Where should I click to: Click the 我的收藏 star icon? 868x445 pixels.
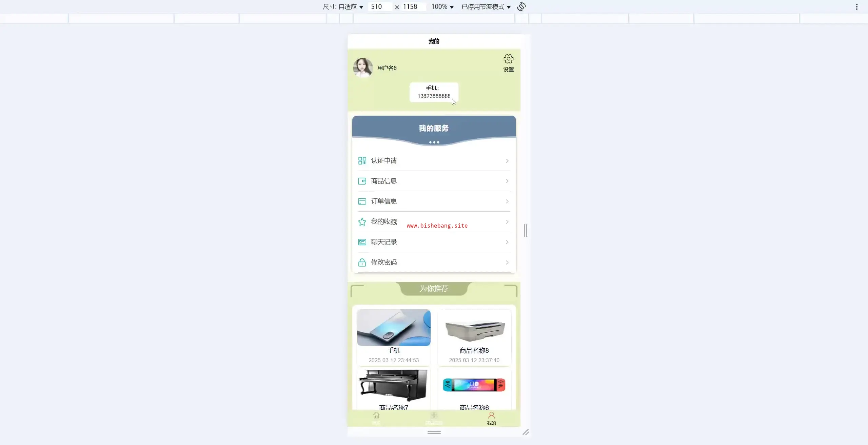coord(362,222)
